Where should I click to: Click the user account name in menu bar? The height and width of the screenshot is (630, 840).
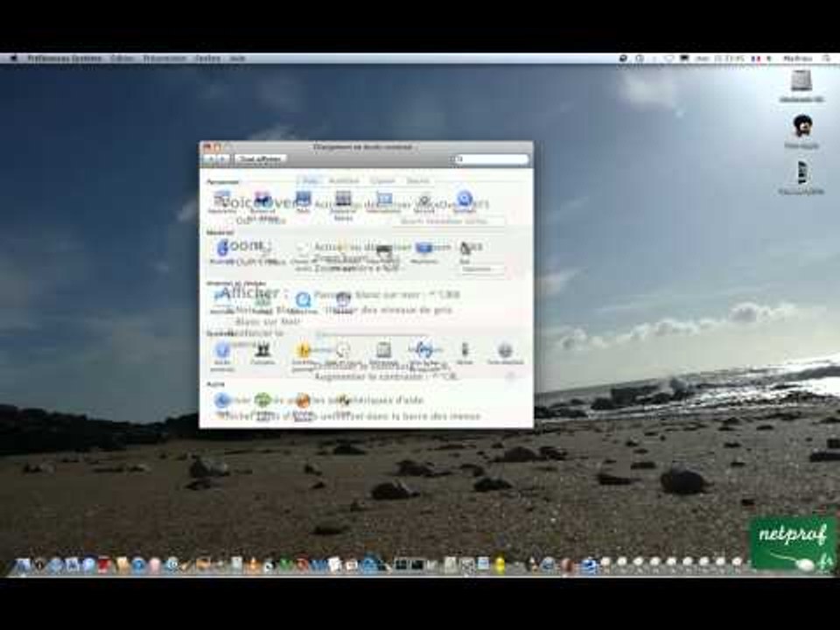[x=798, y=58]
